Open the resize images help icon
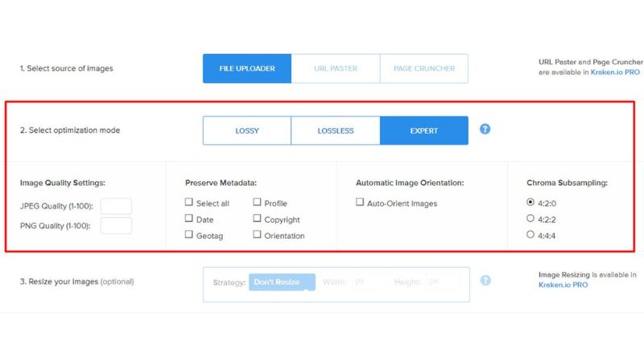644x362 pixels. 485,280
